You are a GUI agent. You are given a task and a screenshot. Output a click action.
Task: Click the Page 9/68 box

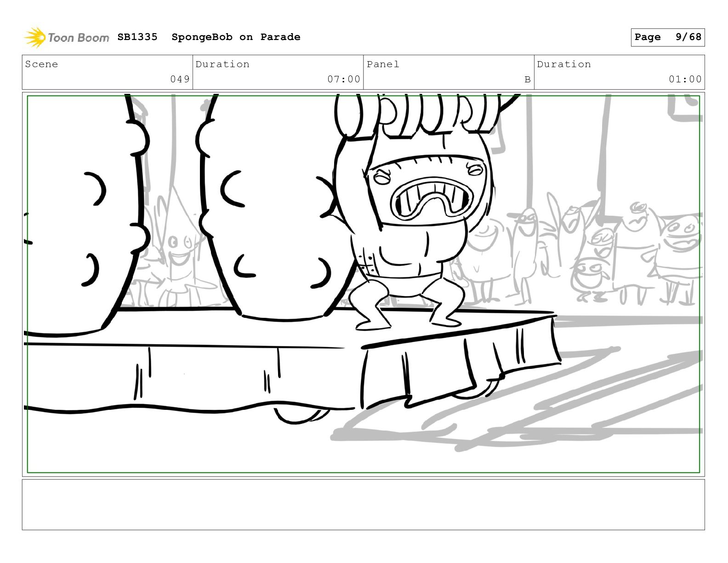click(x=667, y=37)
